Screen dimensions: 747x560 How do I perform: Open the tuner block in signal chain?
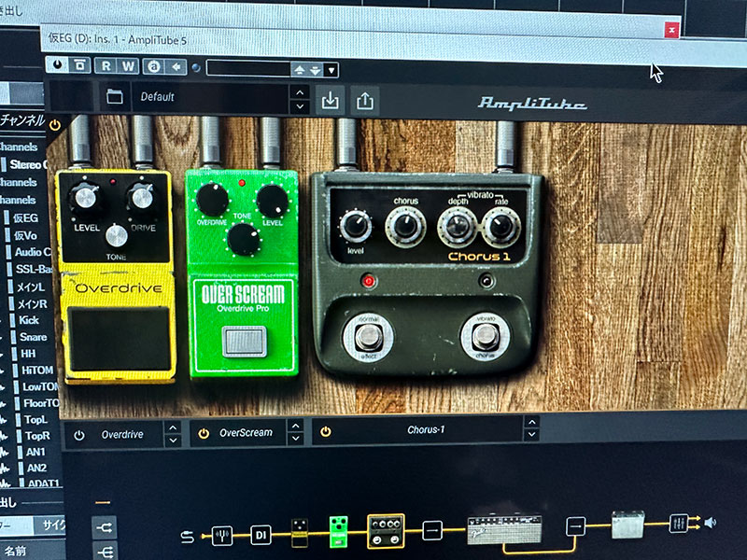[x=222, y=536]
